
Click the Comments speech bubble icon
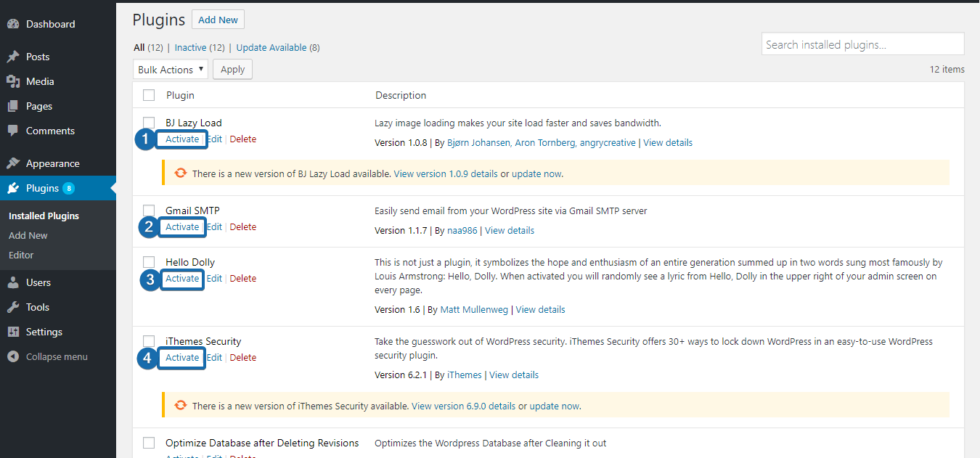click(13, 131)
